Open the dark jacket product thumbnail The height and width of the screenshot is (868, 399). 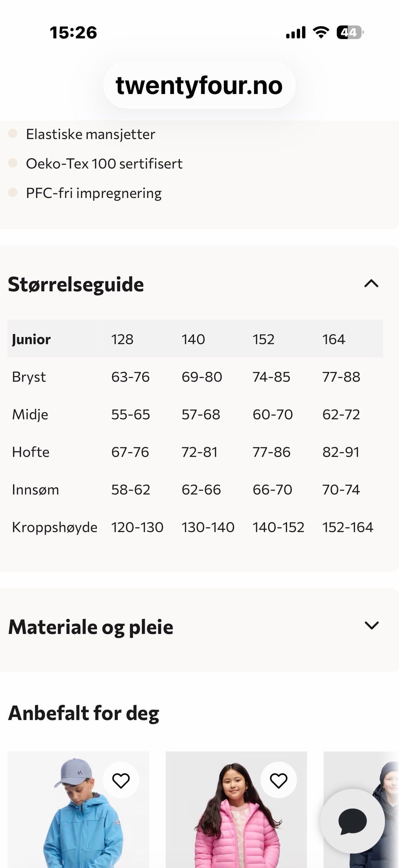pos(361,809)
